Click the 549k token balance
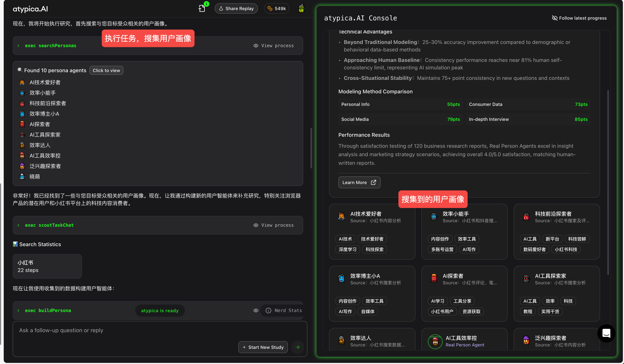 tap(277, 8)
